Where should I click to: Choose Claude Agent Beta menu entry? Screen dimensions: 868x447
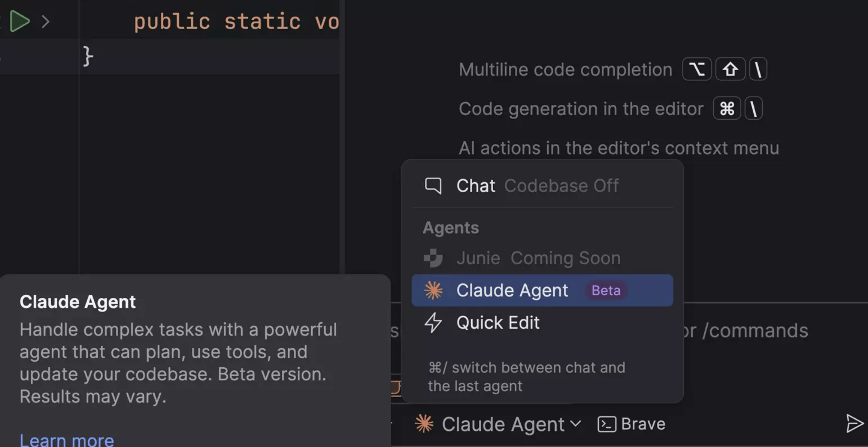click(512, 290)
